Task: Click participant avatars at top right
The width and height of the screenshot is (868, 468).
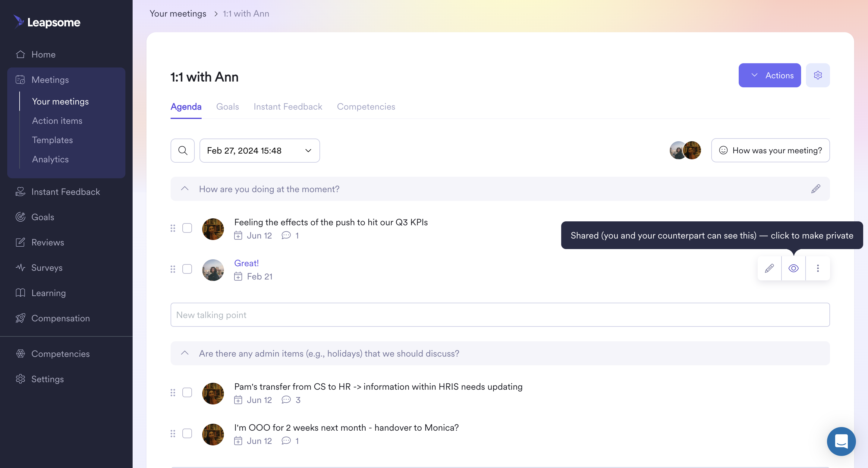Action: coord(685,150)
